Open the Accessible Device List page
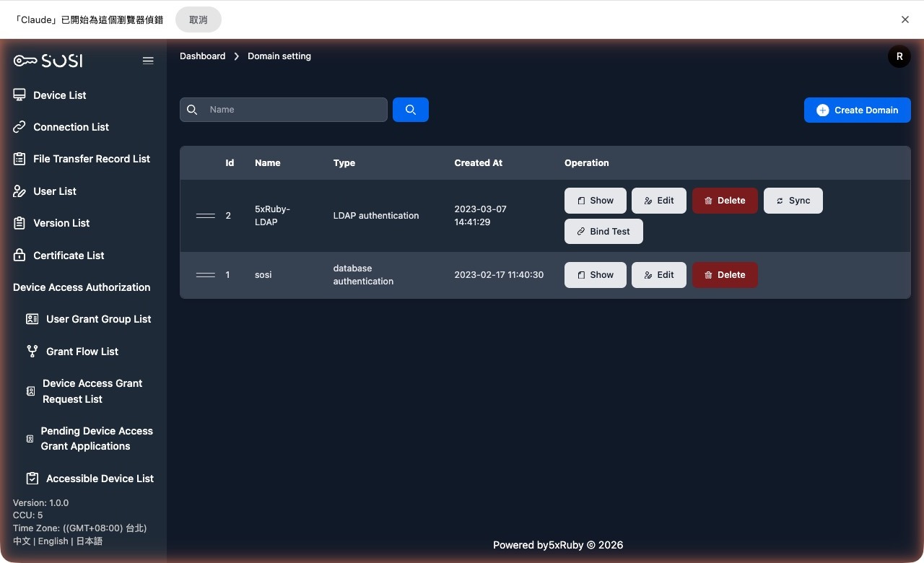 click(x=100, y=478)
